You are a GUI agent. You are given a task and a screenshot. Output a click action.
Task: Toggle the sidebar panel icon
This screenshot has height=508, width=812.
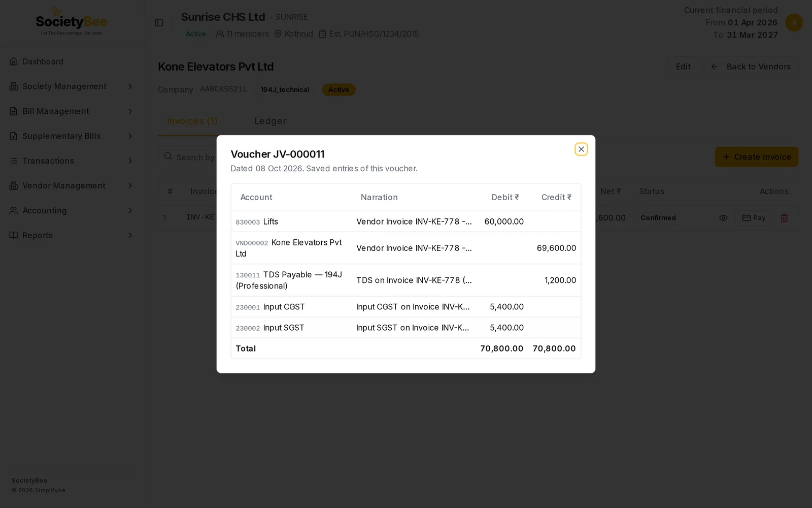tap(159, 22)
